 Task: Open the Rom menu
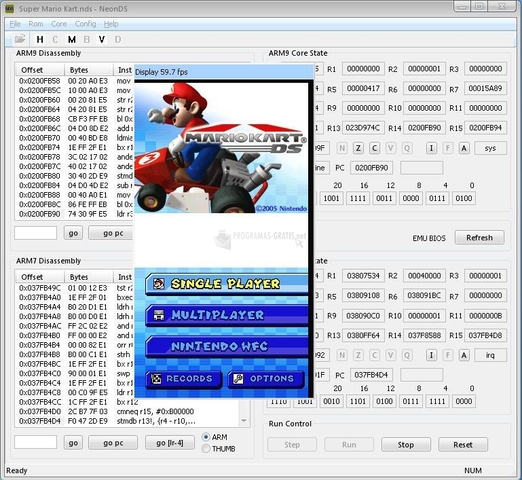coord(36,24)
